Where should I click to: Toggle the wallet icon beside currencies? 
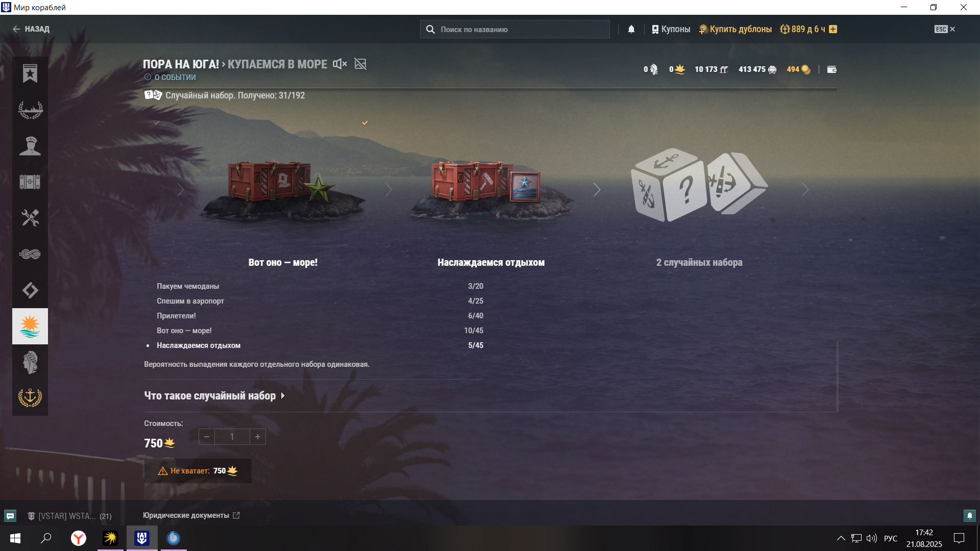click(x=831, y=69)
